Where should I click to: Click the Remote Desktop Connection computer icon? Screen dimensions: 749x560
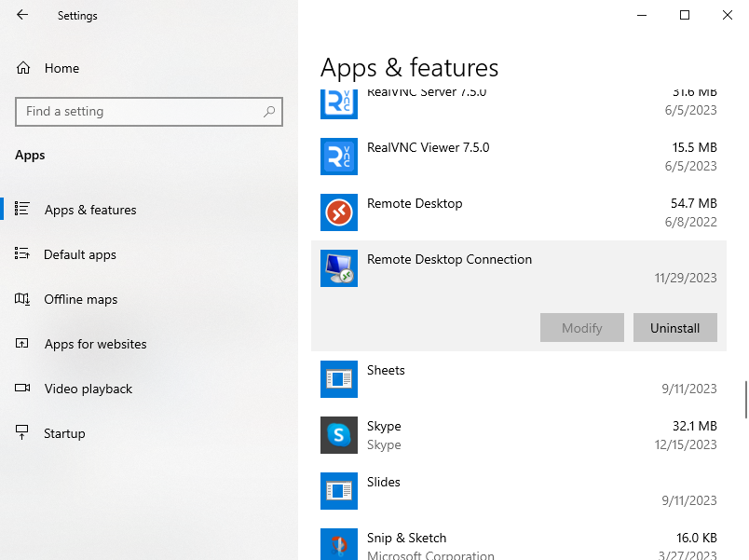tap(338, 268)
